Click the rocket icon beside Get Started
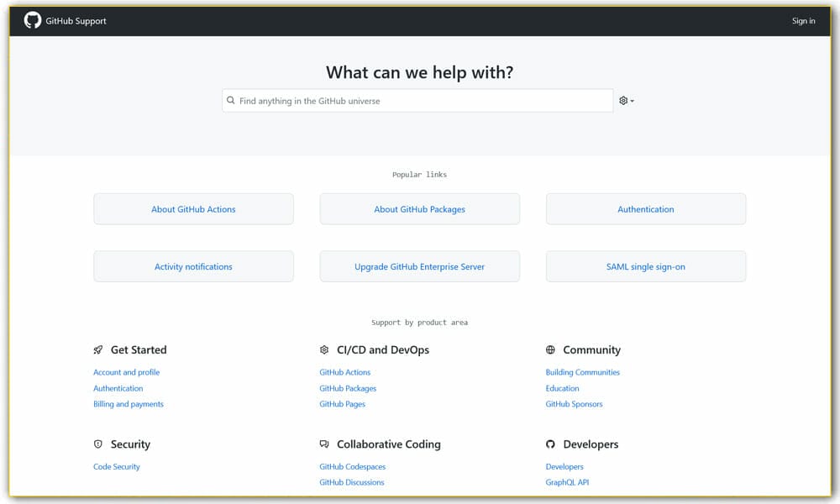Screen dimensions: 840x504 (97, 349)
